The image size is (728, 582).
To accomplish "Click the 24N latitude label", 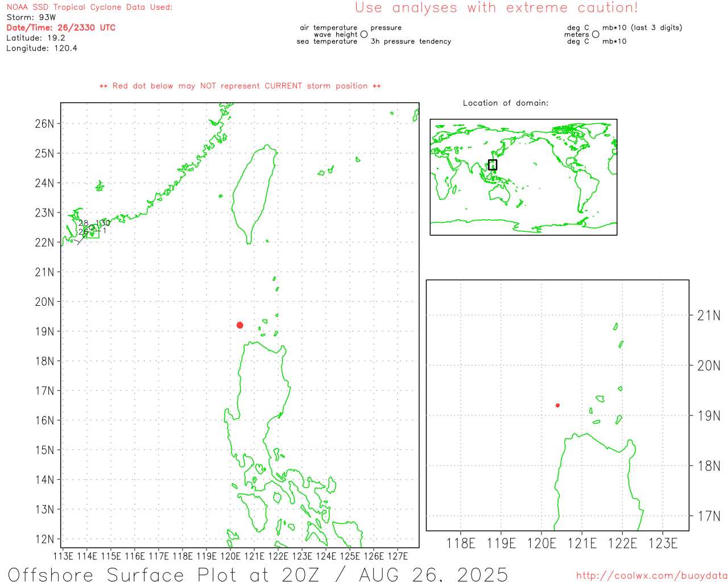I will [45, 183].
